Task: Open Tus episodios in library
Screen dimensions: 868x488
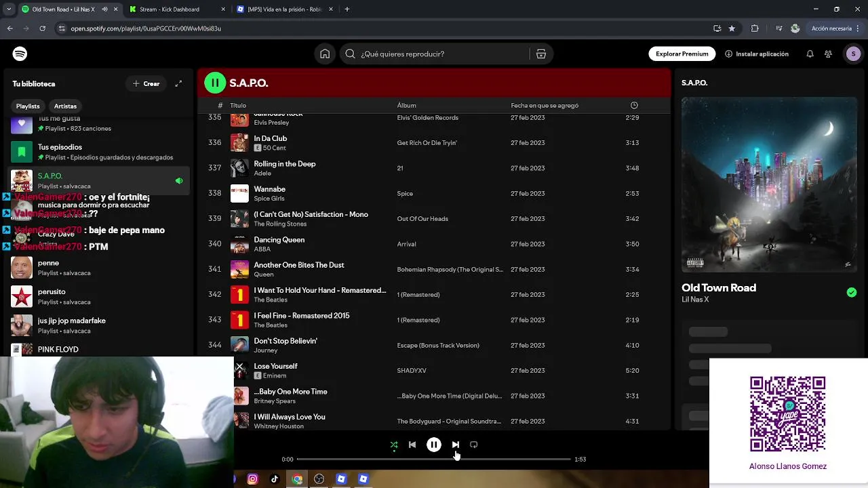Action: tap(99, 152)
